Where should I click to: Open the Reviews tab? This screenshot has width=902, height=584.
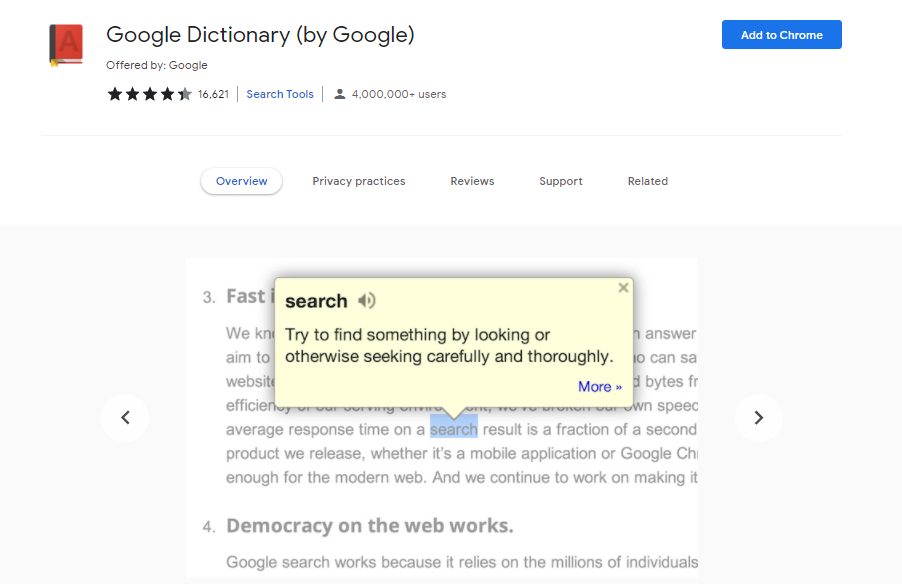tap(472, 181)
